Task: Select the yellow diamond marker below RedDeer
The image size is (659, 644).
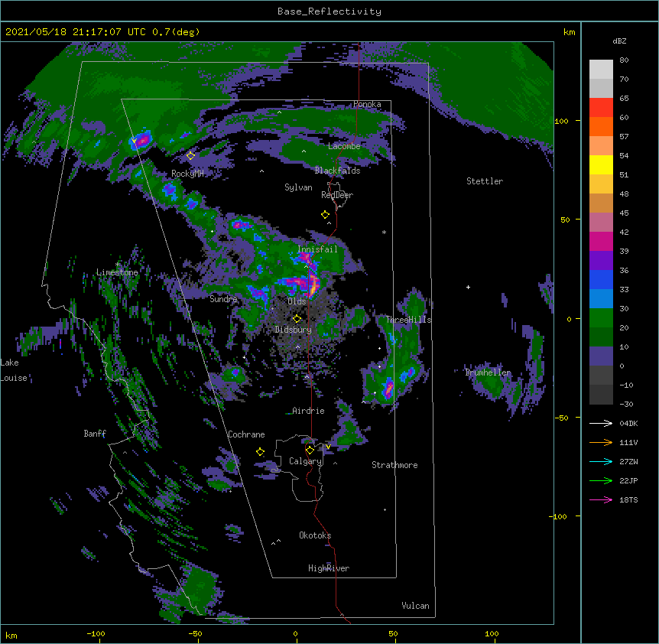Action: (325, 215)
